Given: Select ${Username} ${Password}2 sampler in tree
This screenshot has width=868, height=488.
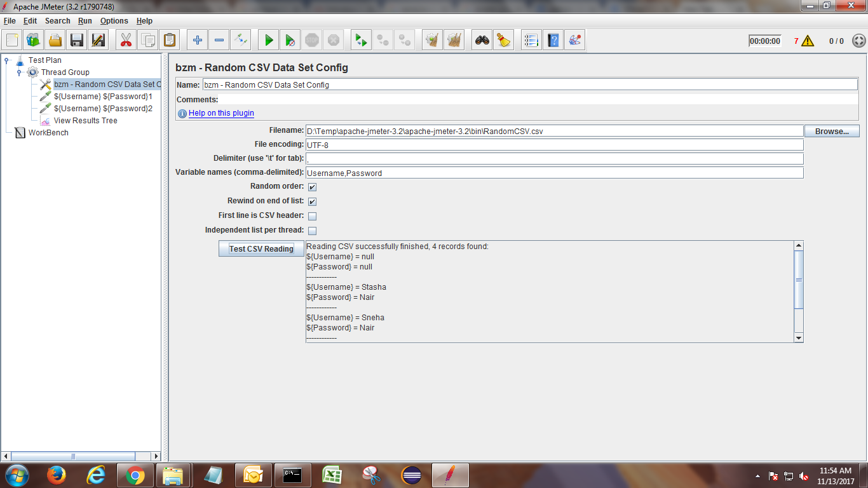Looking at the screenshot, I should [x=103, y=109].
